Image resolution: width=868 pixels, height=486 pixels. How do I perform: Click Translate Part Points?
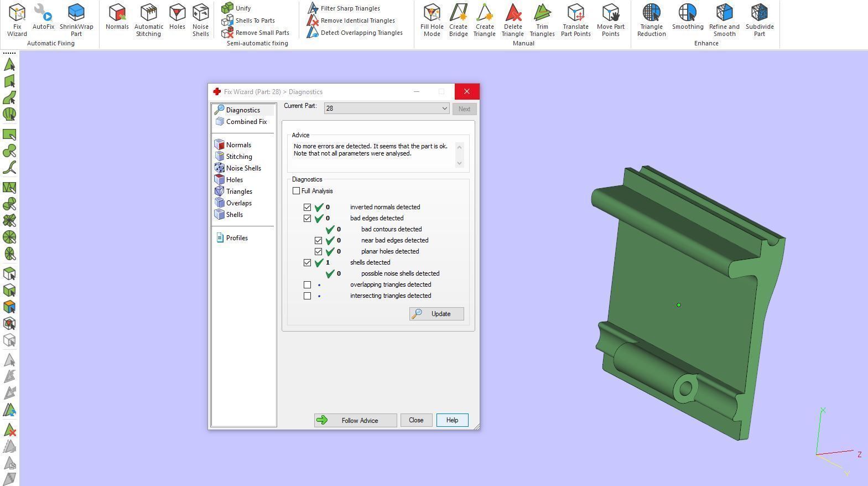(576, 20)
